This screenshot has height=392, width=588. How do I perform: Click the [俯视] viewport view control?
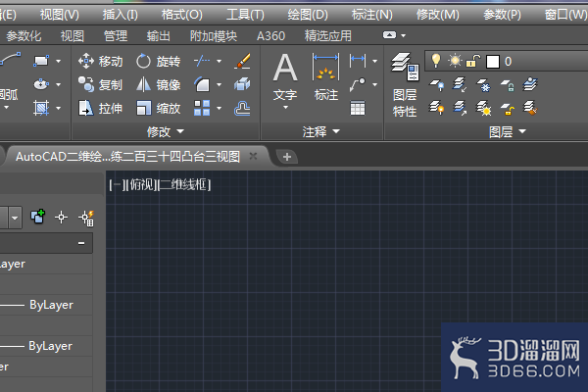tap(140, 184)
